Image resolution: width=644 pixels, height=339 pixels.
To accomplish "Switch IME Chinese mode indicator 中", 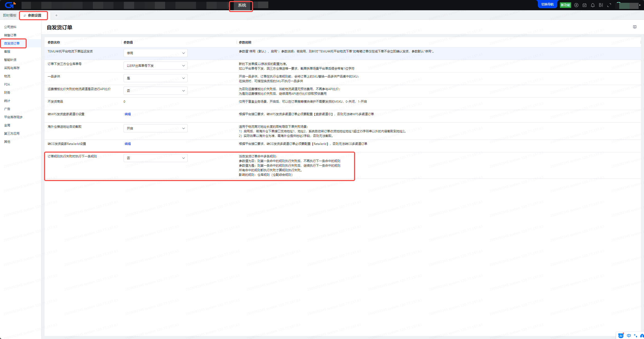I will coord(629,336).
